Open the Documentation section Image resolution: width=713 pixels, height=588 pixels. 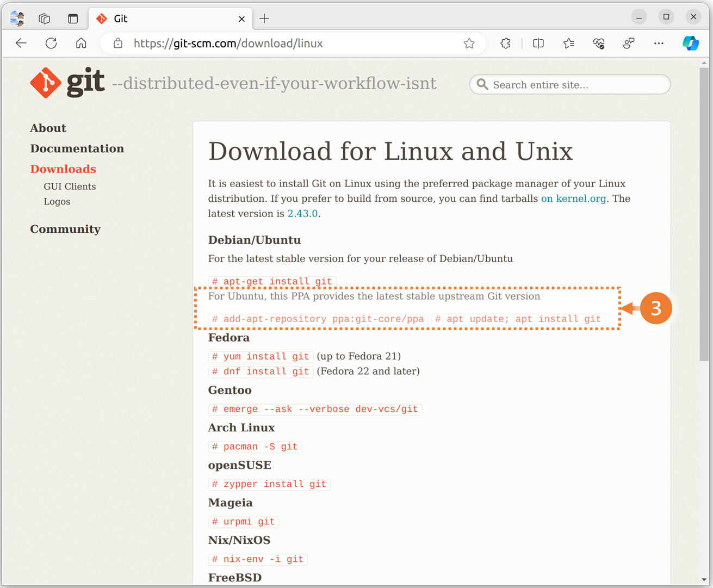tap(77, 148)
